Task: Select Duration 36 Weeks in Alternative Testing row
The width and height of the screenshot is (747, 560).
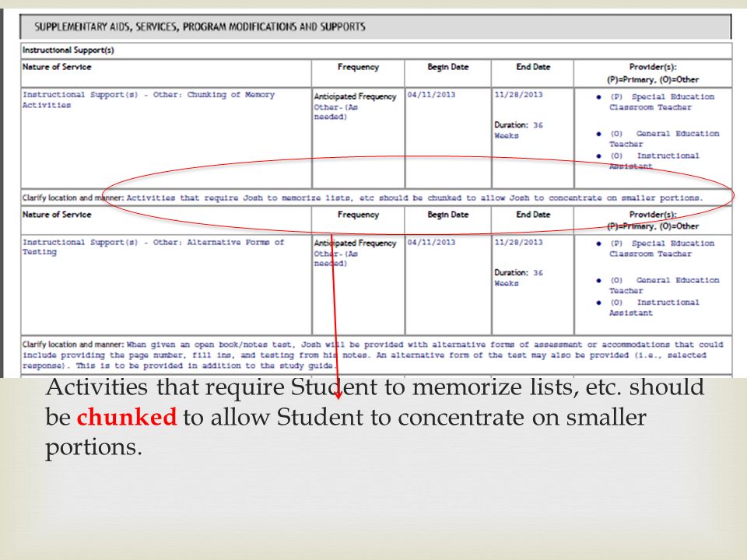Action: (x=518, y=278)
